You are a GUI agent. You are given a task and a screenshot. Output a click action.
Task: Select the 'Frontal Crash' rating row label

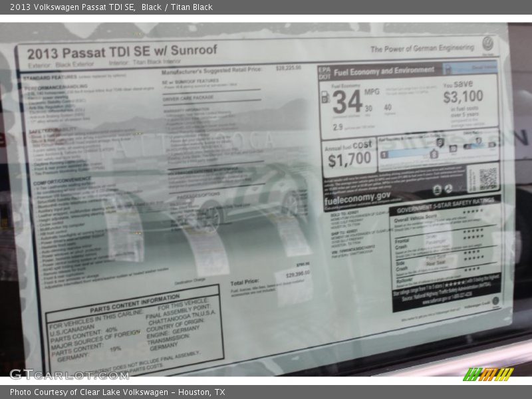click(402, 243)
